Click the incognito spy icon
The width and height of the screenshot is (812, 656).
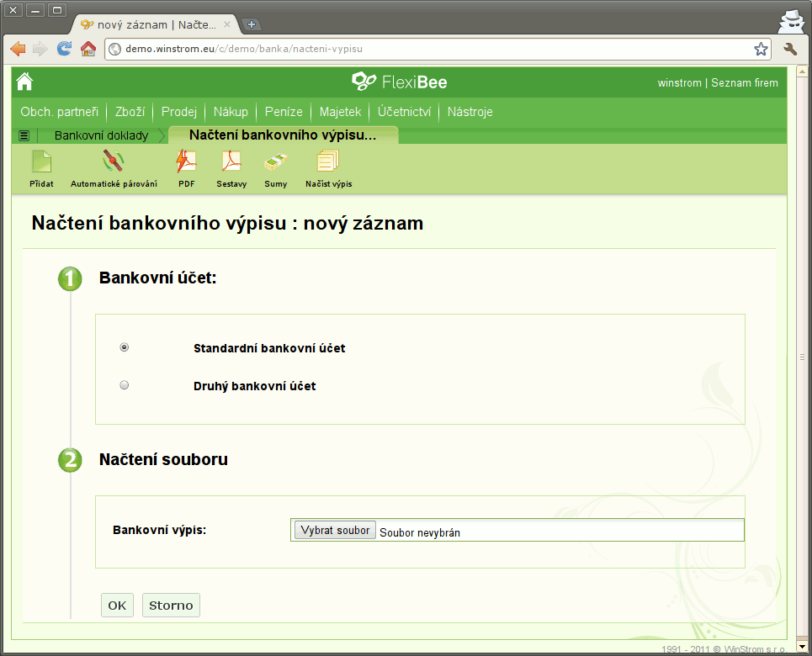coord(791,21)
